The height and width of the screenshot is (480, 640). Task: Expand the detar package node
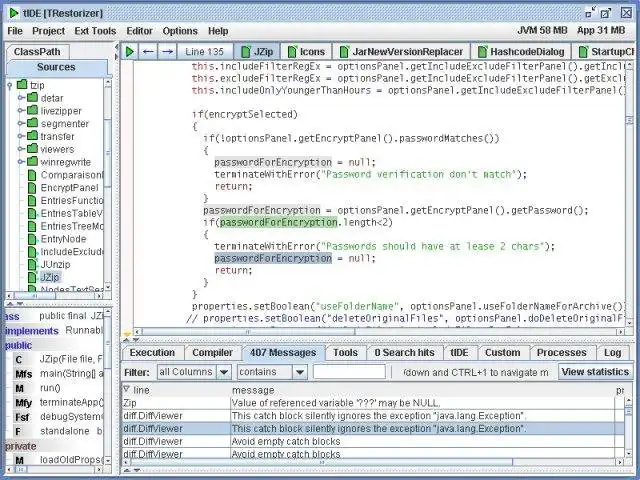click(20, 98)
